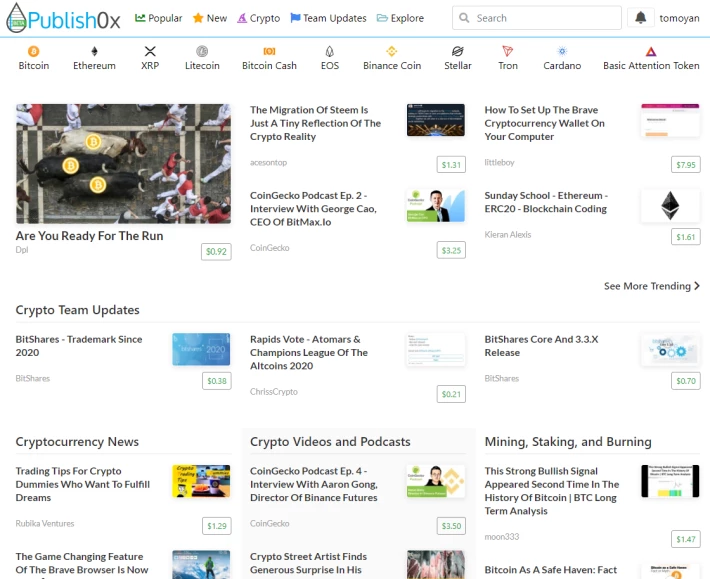Focus the Search input field
This screenshot has height=579, width=710.
[537, 18]
